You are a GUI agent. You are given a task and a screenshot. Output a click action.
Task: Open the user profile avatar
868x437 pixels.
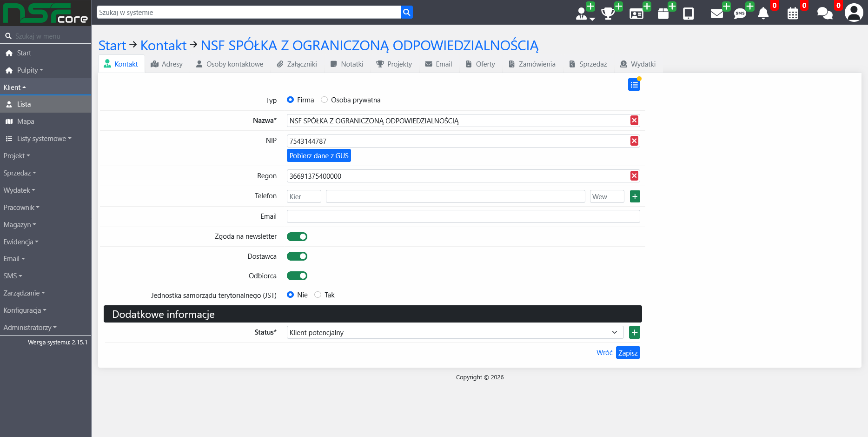[854, 13]
